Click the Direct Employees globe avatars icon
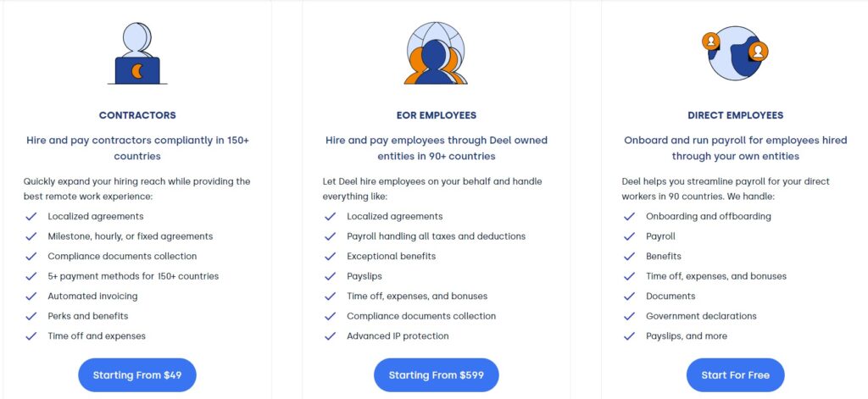The height and width of the screenshot is (399, 868). coord(735,53)
